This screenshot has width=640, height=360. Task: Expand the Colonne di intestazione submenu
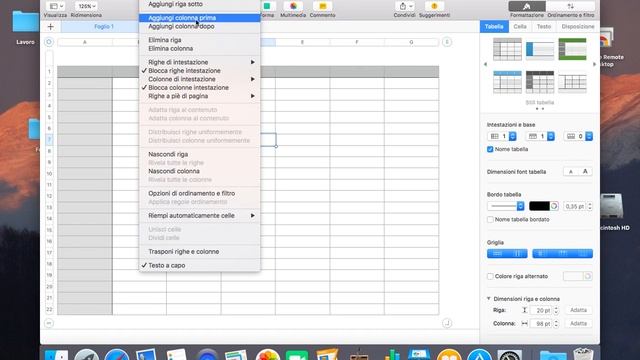[199, 79]
